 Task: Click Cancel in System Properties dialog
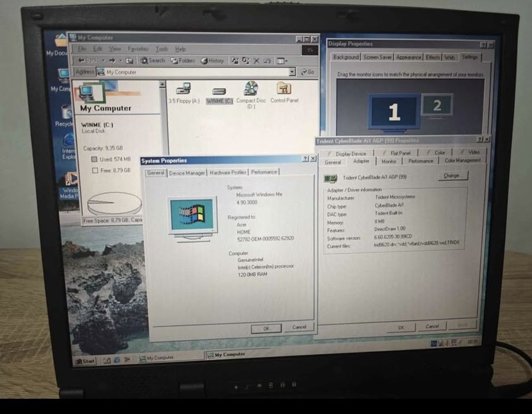point(299,327)
